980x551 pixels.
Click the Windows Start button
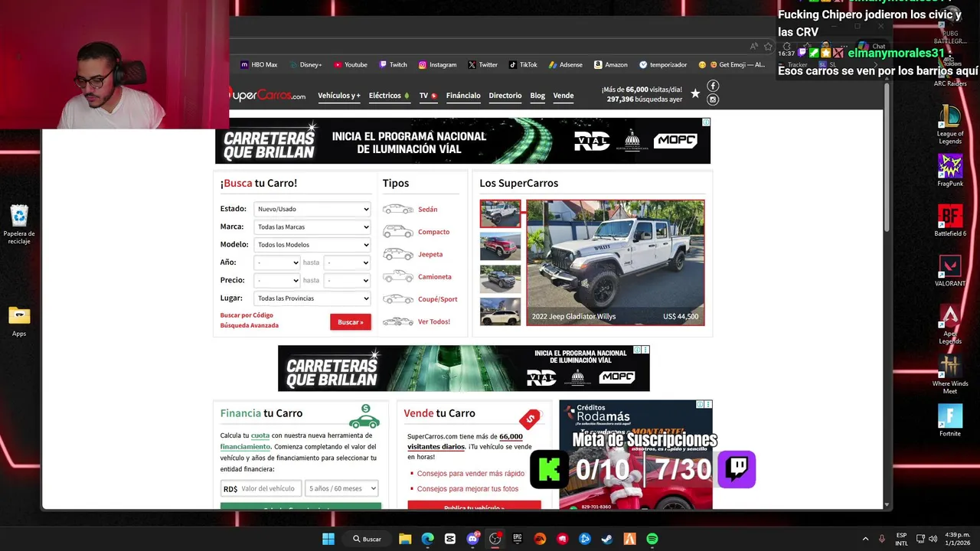pos(328,539)
